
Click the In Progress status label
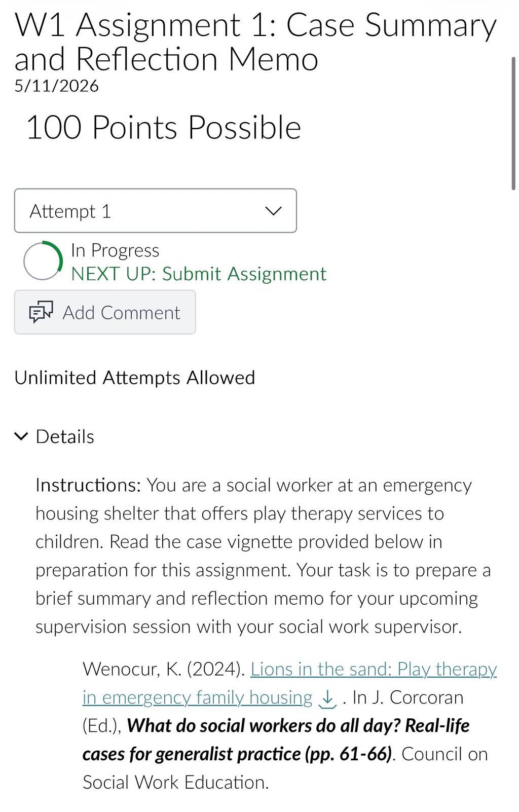[115, 250]
